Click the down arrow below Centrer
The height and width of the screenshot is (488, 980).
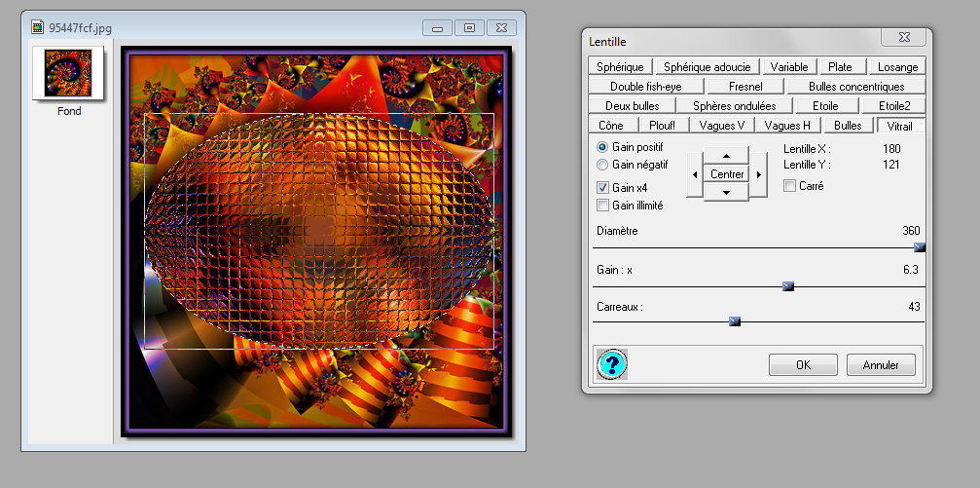coord(727,192)
